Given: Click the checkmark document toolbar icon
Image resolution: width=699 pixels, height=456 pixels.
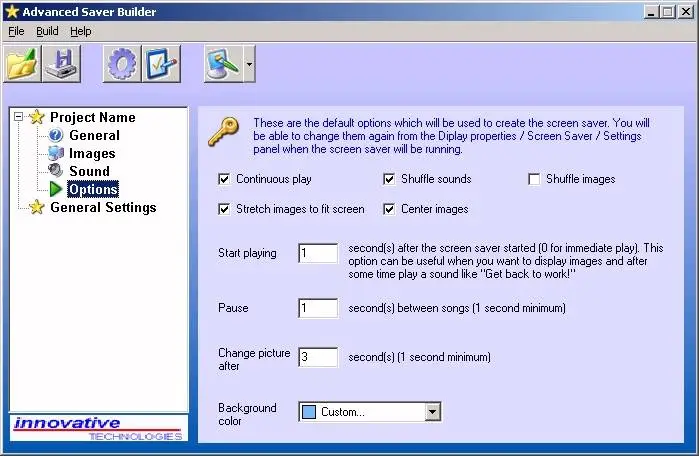Looking at the screenshot, I should (x=161, y=64).
